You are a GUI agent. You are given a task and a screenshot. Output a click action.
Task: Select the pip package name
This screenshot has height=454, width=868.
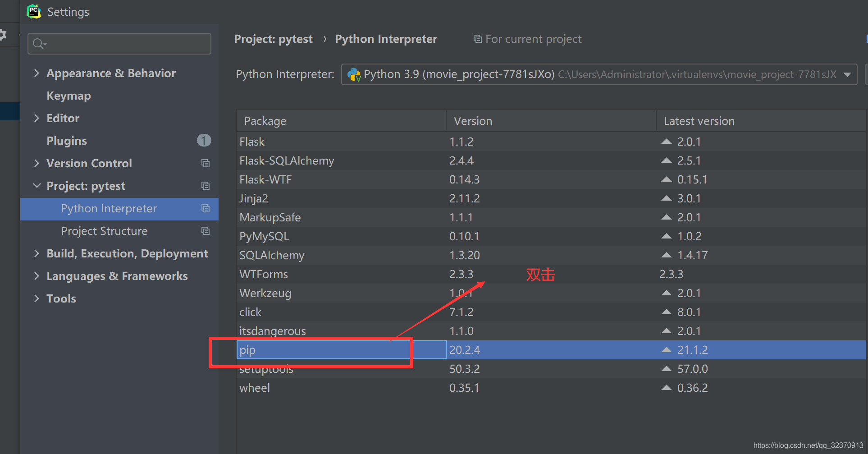[247, 350]
